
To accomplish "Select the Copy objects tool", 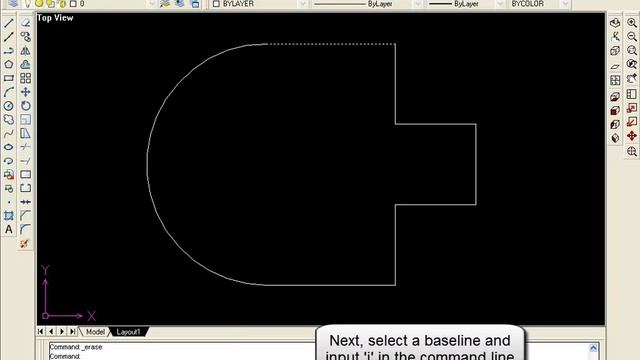I will pos(25,37).
